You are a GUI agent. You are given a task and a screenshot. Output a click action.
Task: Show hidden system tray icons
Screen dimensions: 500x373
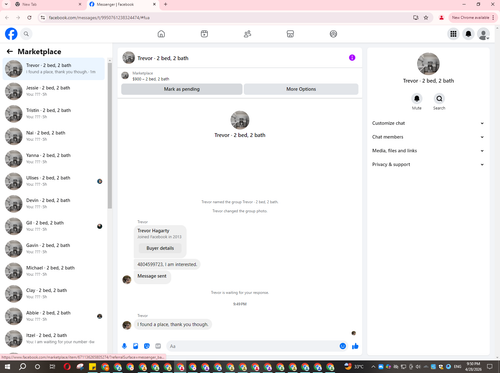coord(373,367)
